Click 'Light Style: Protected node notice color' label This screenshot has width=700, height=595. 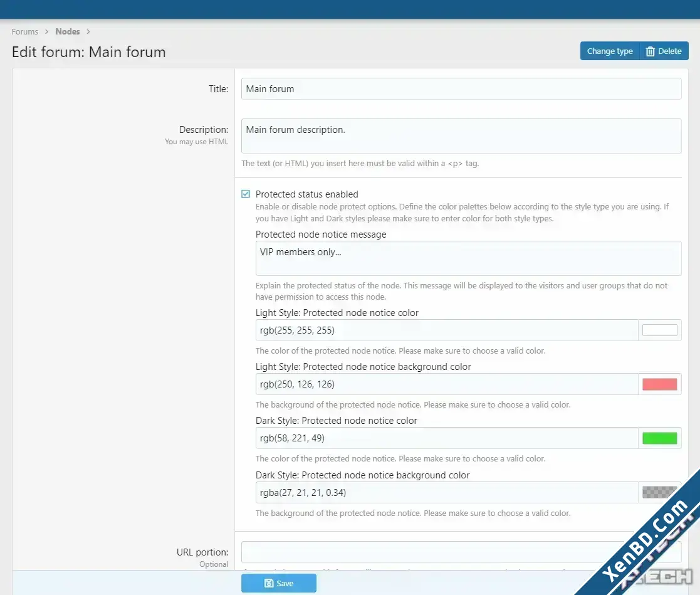point(337,313)
